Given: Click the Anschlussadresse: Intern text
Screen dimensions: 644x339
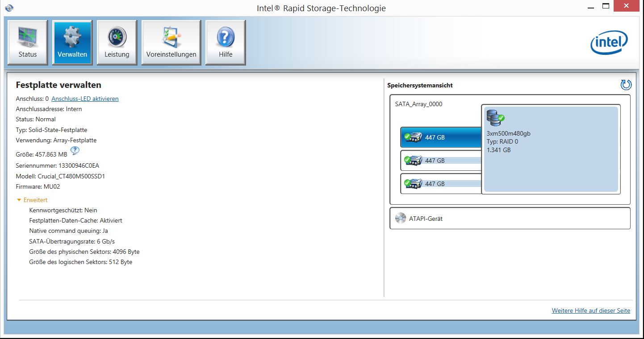Looking at the screenshot, I should pos(49,109).
